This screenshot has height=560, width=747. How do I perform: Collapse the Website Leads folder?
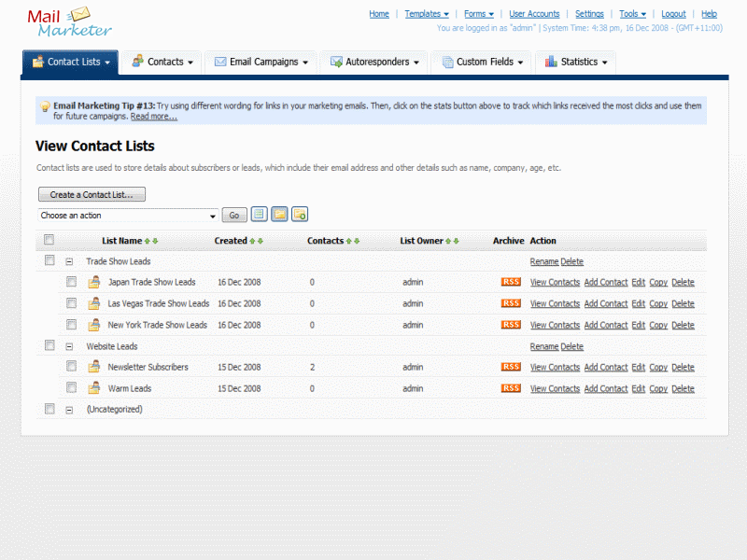[69, 346]
